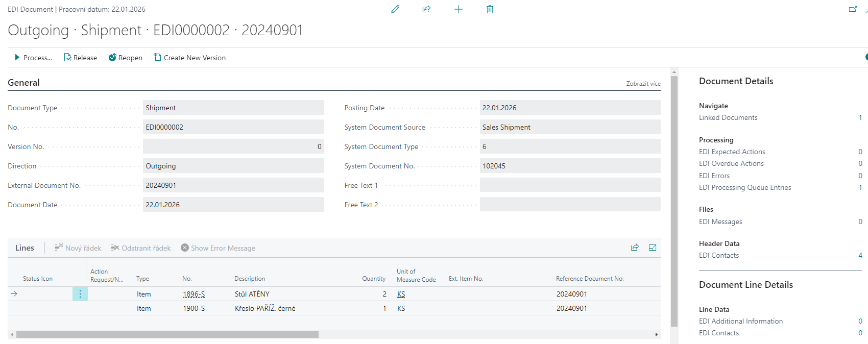Open EDI Expected Actions link
The image size is (868, 344).
coord(732,152)
